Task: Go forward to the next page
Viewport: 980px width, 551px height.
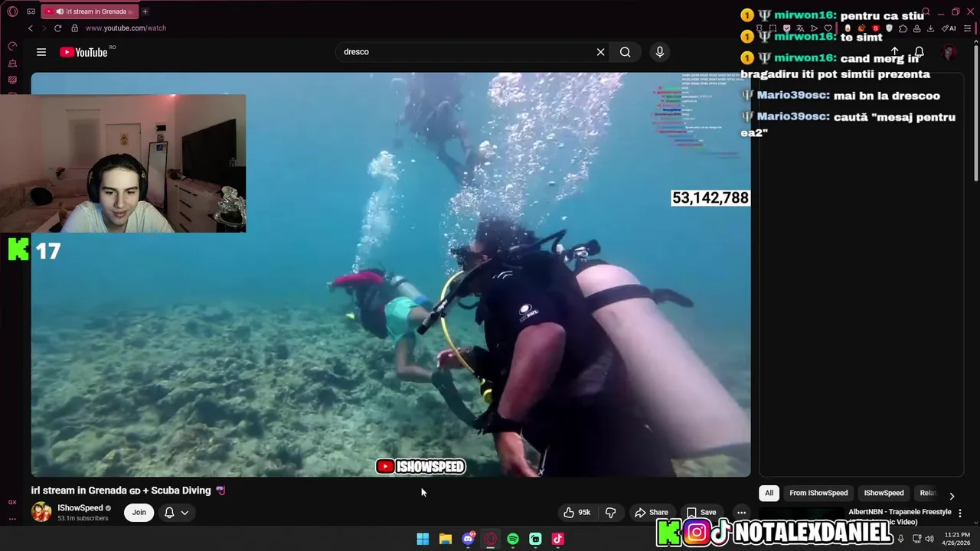Action: click(x=44, y=28)
